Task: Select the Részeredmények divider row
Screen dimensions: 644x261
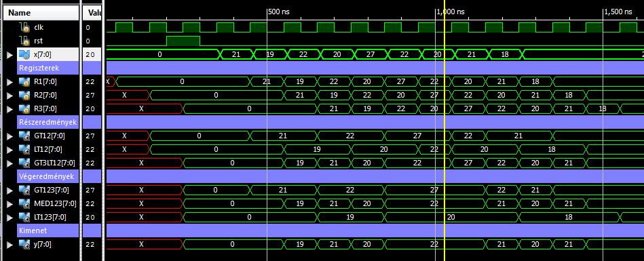Action: [41, 122]
